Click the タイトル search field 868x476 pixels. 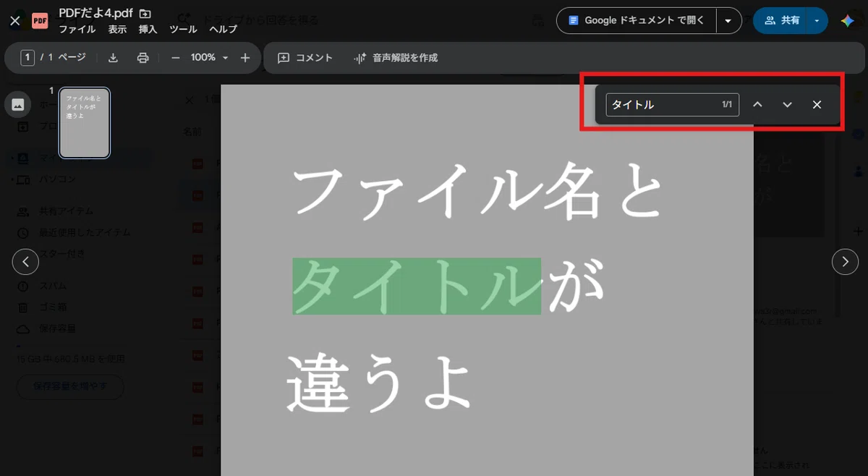coord(672,105)
